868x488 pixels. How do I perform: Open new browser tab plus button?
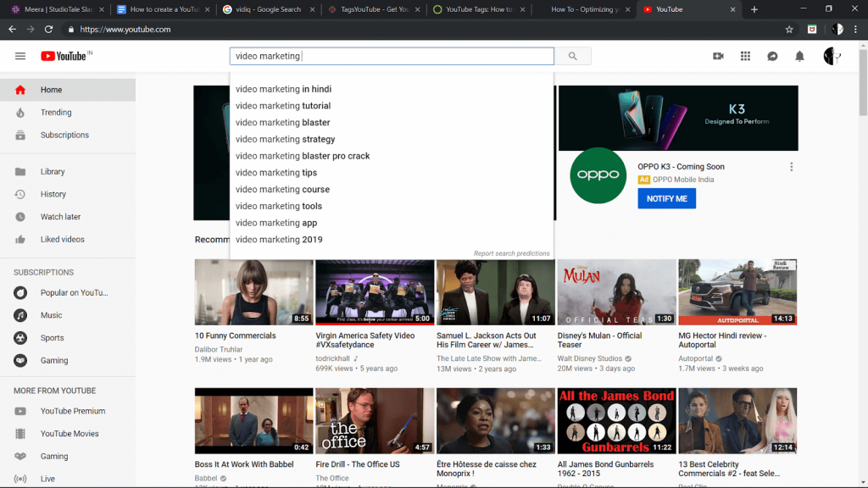coord(754,9)
